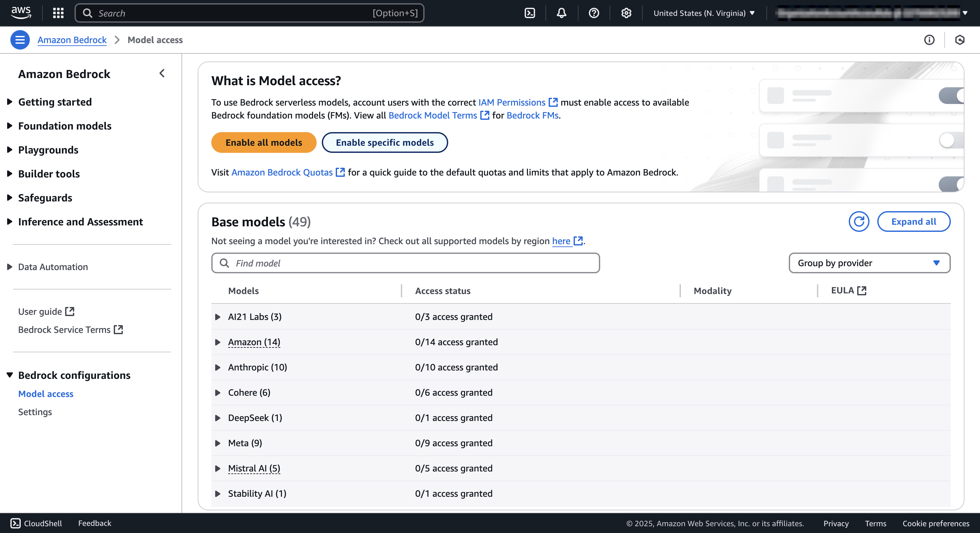Select Model access in sidebar
This screenshot has width=980, height=533.
pyautogui.click(x=46, y=394)
